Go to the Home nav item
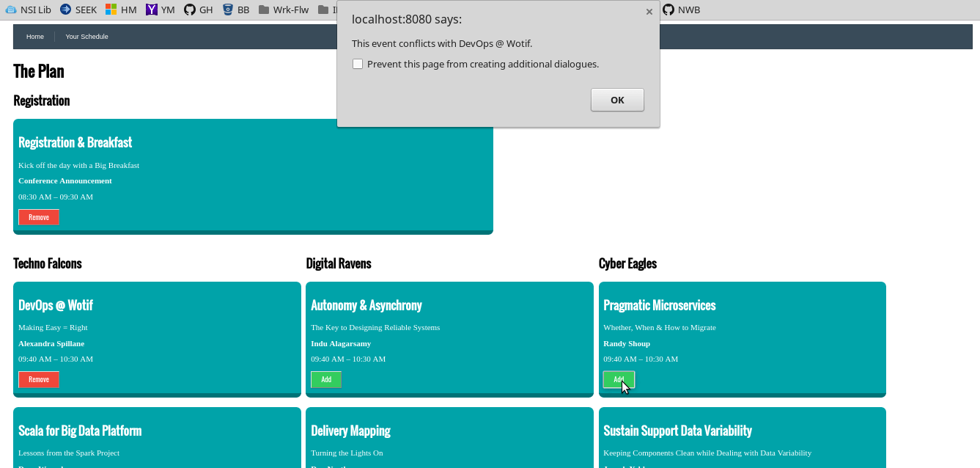Image resolution: width=980 pixels, height=468 pixels. pos(35,37)
